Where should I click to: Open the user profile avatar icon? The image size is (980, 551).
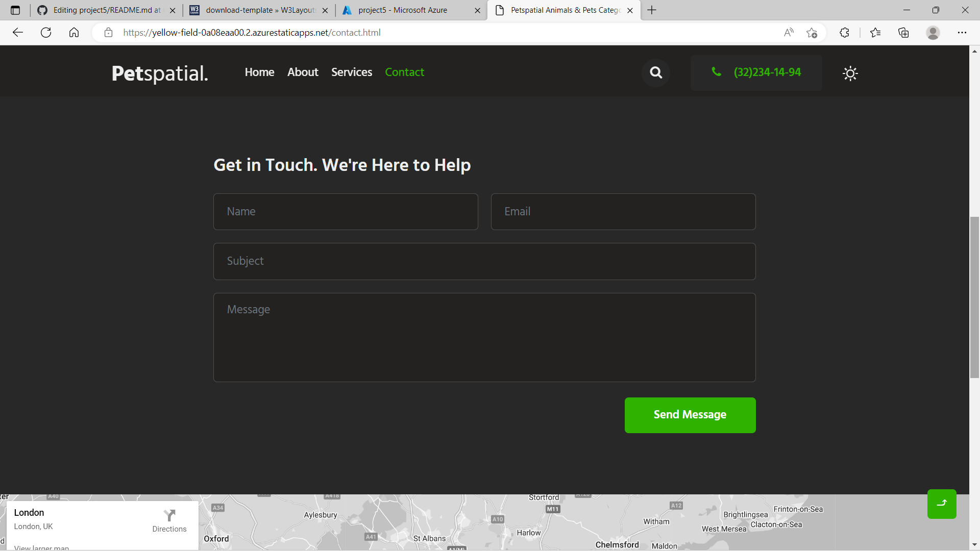[x=933, y=33]
